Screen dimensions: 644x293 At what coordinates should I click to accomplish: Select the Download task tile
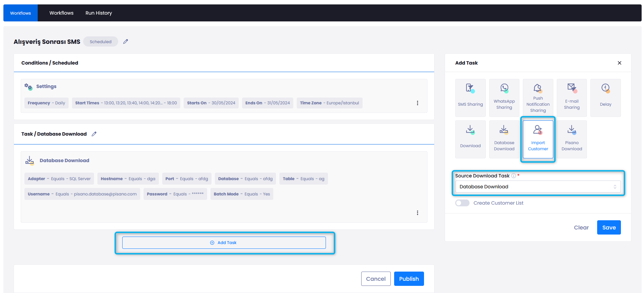pyautogui.click(x=470, y=139)
